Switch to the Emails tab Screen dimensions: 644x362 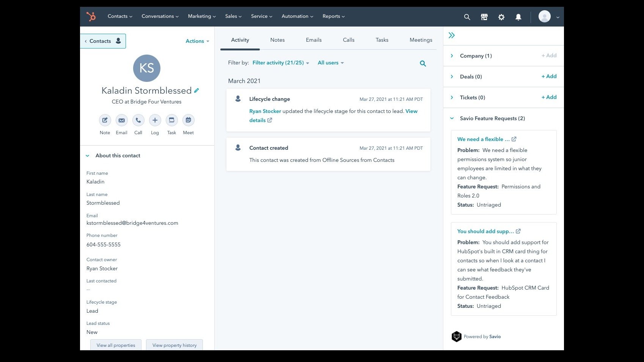314,40
